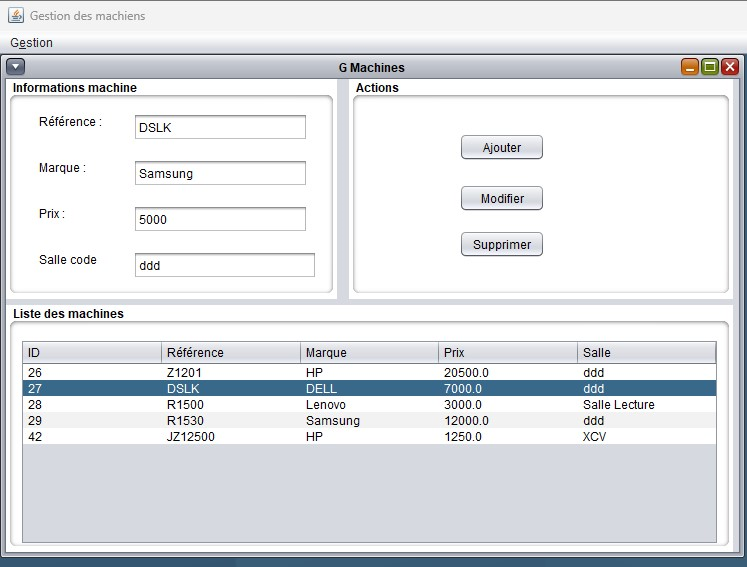This screenshot has width=747, height=567.
Task: Click the ID 42 cell
Action: pos(92,436)
